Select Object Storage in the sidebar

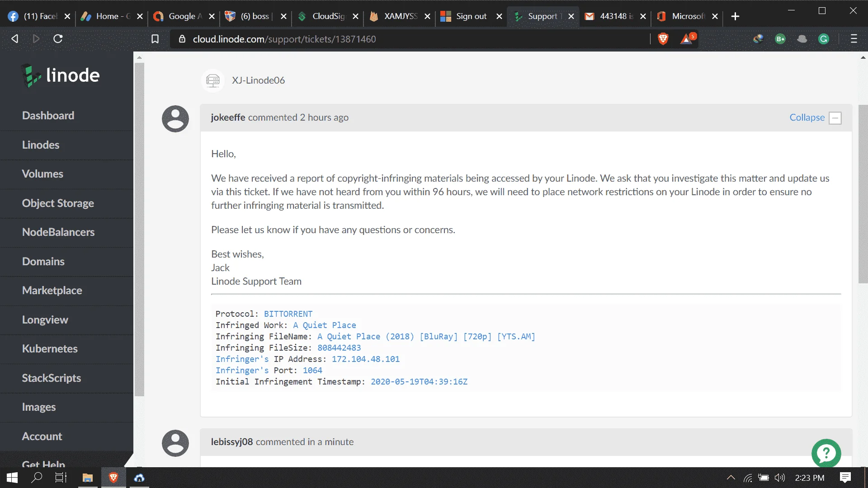pos(58,203)
